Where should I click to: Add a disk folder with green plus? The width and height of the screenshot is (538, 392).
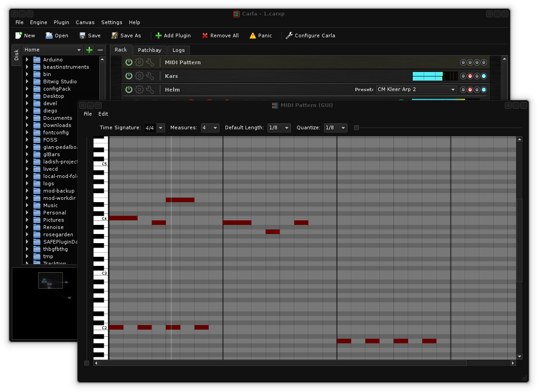pos(89,50)
